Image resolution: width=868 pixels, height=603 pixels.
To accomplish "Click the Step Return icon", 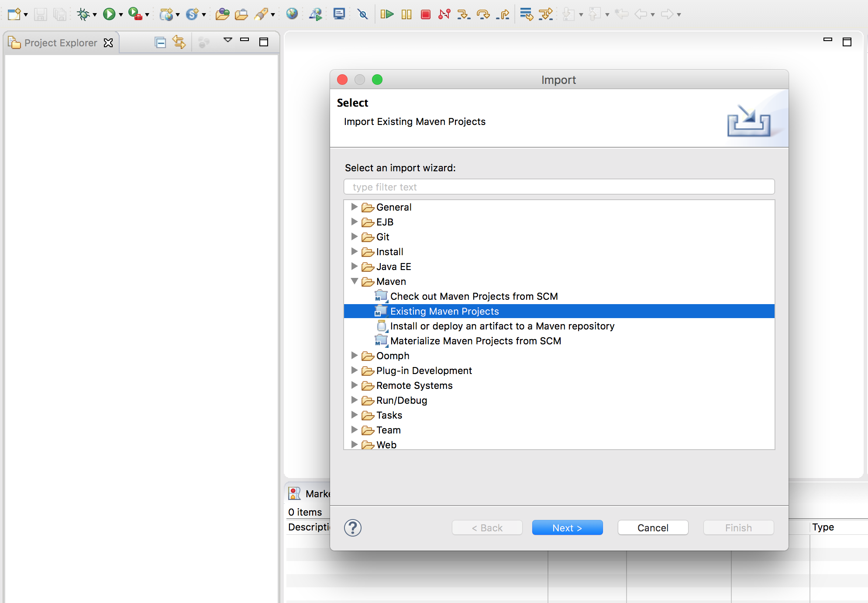I will pos(503,14).
